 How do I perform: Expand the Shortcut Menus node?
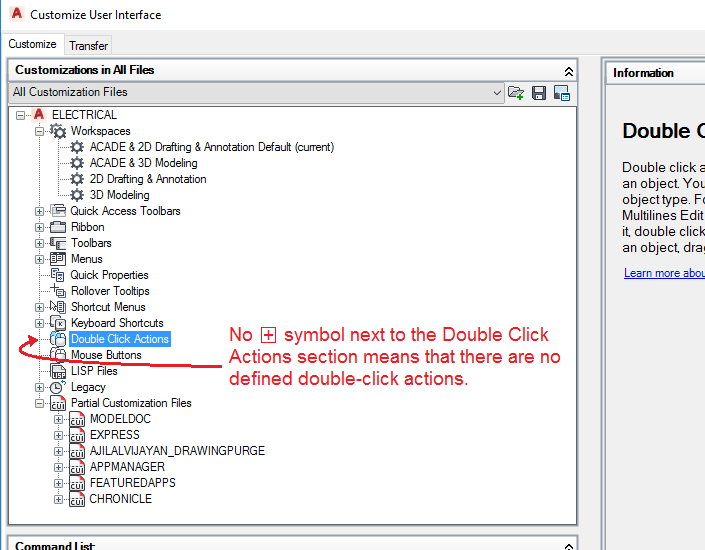(40, 307)
